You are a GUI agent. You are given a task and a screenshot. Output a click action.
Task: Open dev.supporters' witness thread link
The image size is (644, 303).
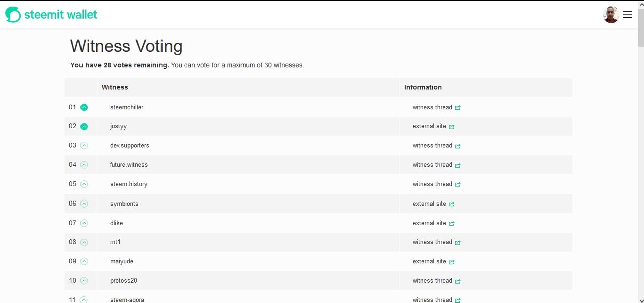click(437, 146)
